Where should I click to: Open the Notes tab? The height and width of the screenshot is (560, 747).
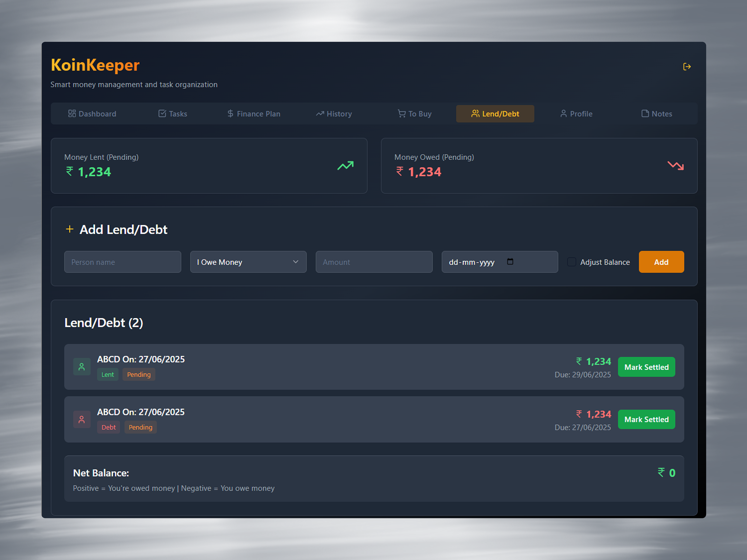[x=657, y=114]
